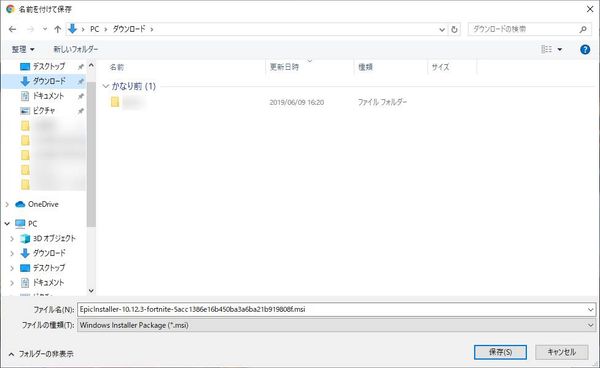Go back with the left arrow button
Screen dimensions: 600x368
[x=12, y=29]
